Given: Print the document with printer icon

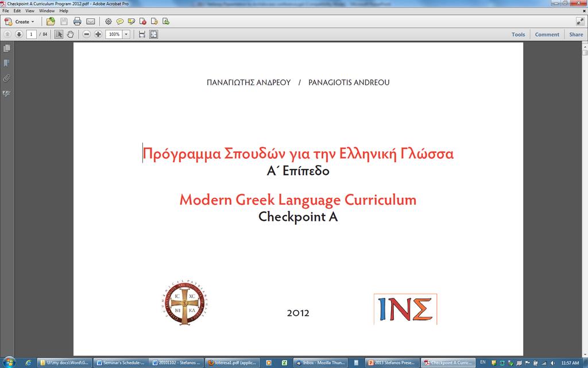Looking at the screenshot, I should (x=78, y=22).
